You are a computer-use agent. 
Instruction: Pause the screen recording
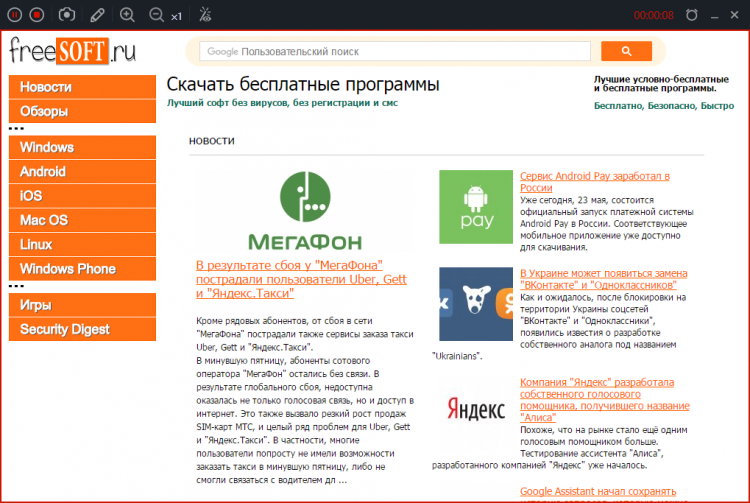click(14, 15)
